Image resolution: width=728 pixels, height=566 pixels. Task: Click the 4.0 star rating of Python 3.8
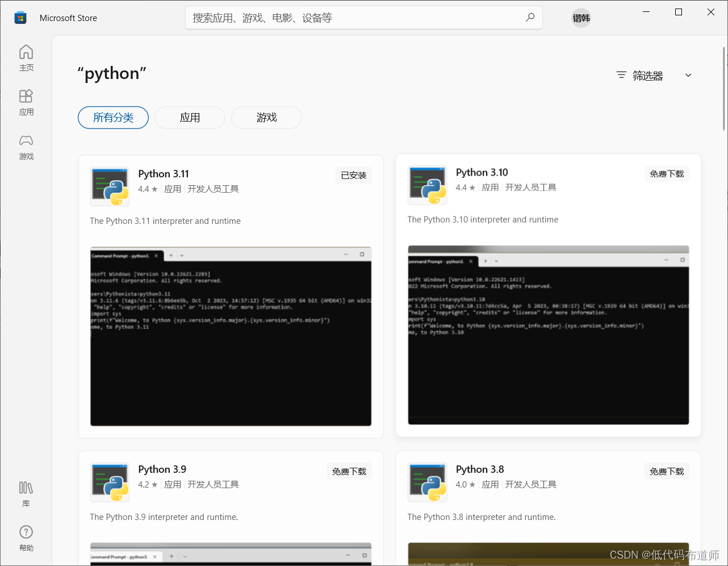pos(466,485)
